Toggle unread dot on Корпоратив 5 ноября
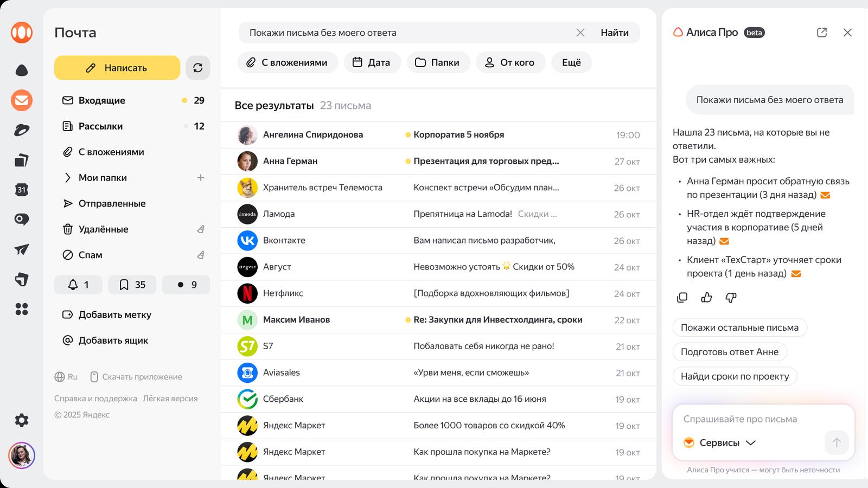This screenshot has width=868, height=488. point(408,135)
